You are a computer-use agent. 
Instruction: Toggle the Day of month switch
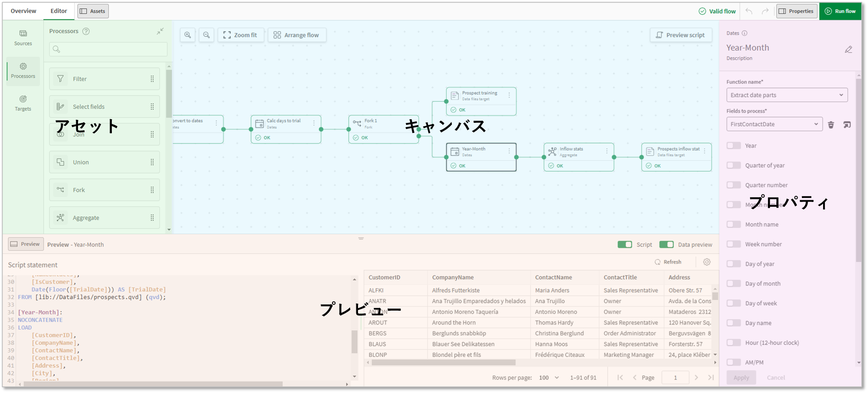pos(734,283)
